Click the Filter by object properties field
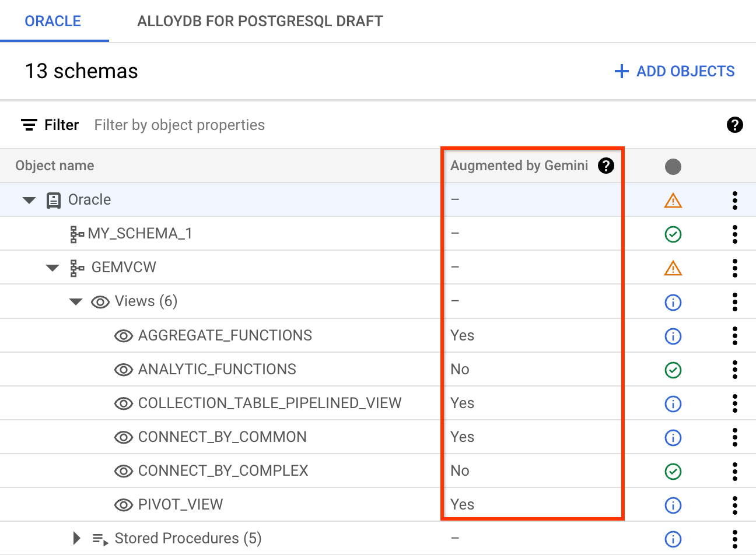Viewport: 756px width, 555px height. (179, 124)
